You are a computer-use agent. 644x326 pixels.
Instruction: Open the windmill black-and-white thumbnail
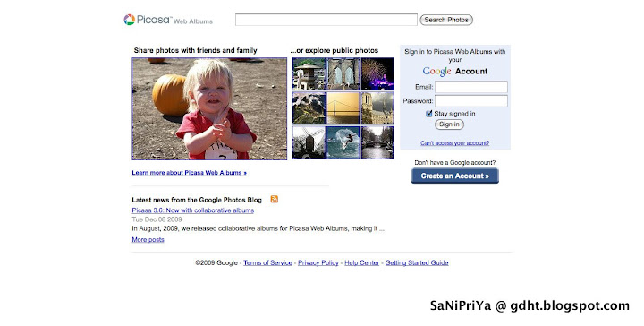(x=309, y=142)
